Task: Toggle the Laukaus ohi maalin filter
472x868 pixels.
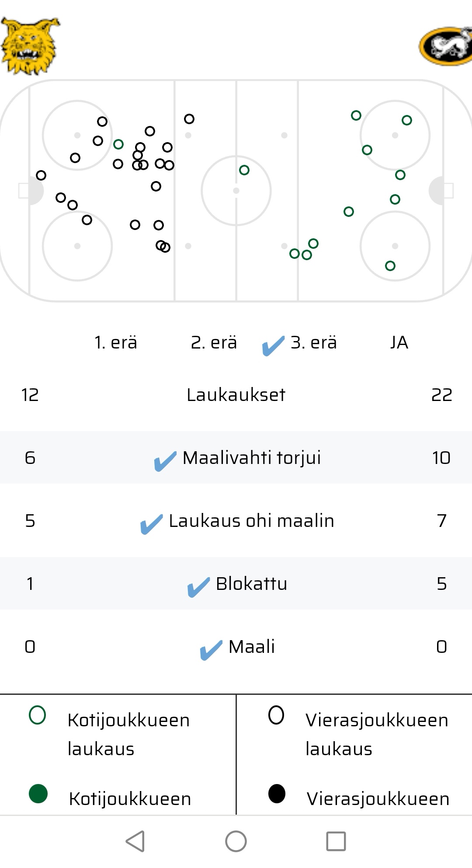Action: [x=237, y=522]
